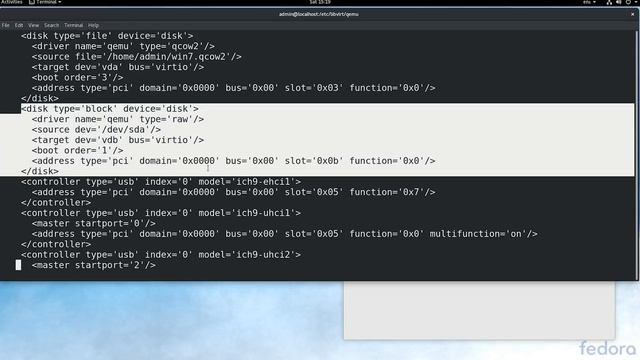Click the driver line with type='qcow2'
This screenshot has width=640, height=360.
(123, 46)
